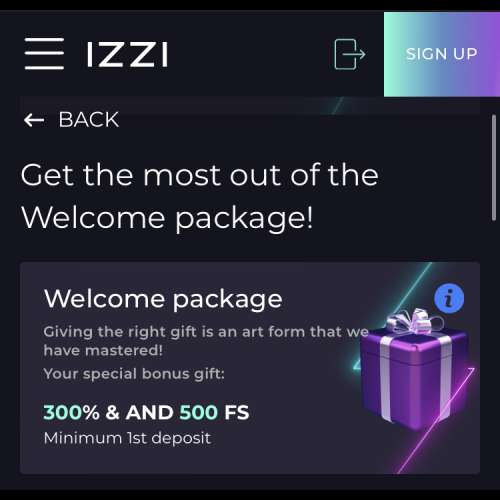Image resolution: width=500 pixels, height=500 pixels.
Task: Go back using the BACK label
Action: (89, 119)
